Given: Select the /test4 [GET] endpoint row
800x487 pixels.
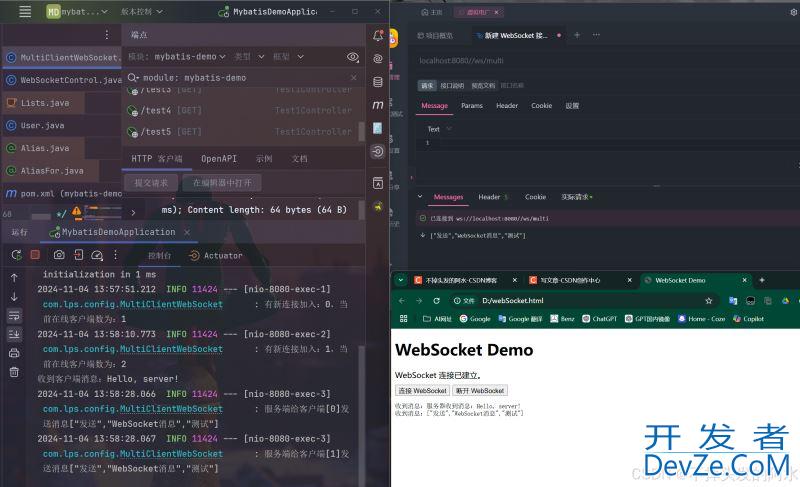Looking at the screenshot, I should pos(241,110).
